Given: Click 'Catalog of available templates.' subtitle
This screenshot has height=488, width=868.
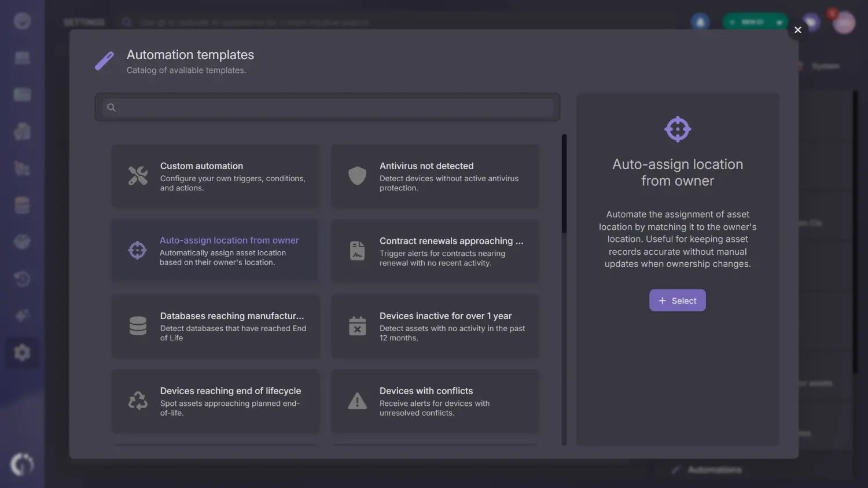Looking at the screenshot, I should [x=186, y=70].
